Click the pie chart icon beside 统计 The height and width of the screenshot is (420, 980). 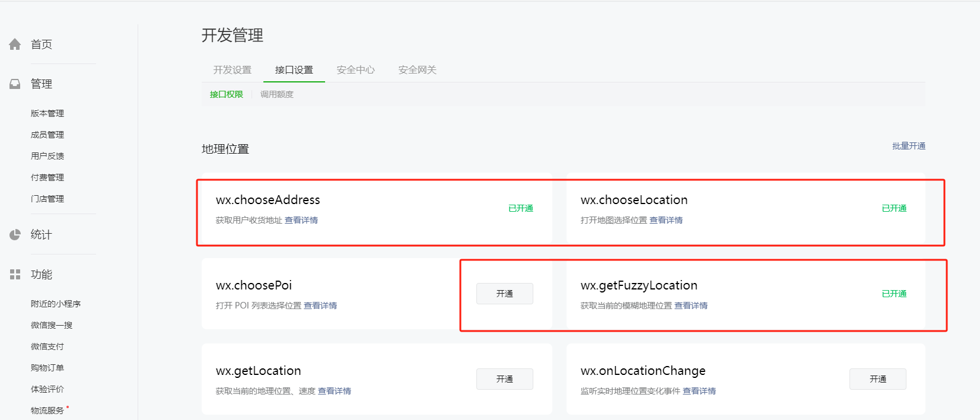pyautogui.click(x=15, y=235)
